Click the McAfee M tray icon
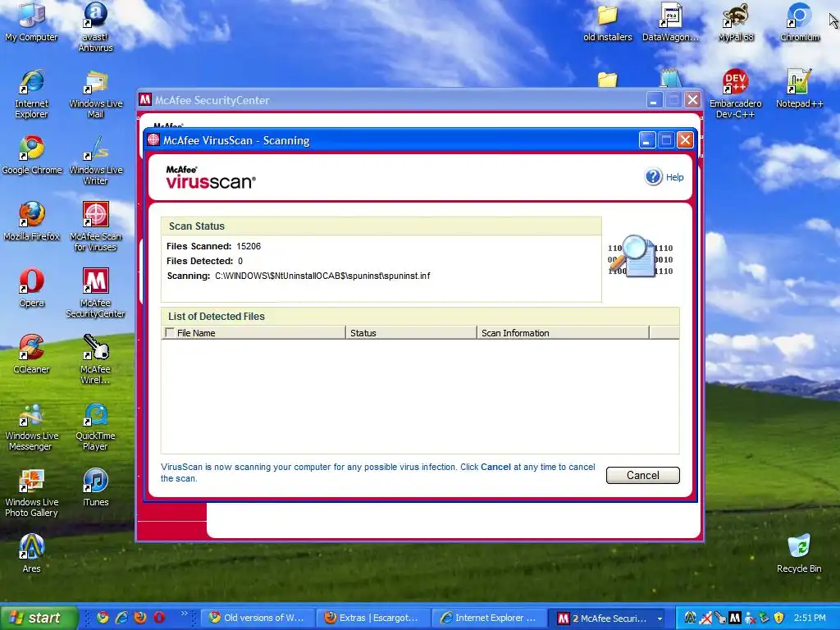840x630 pixels. coord(734,618)
